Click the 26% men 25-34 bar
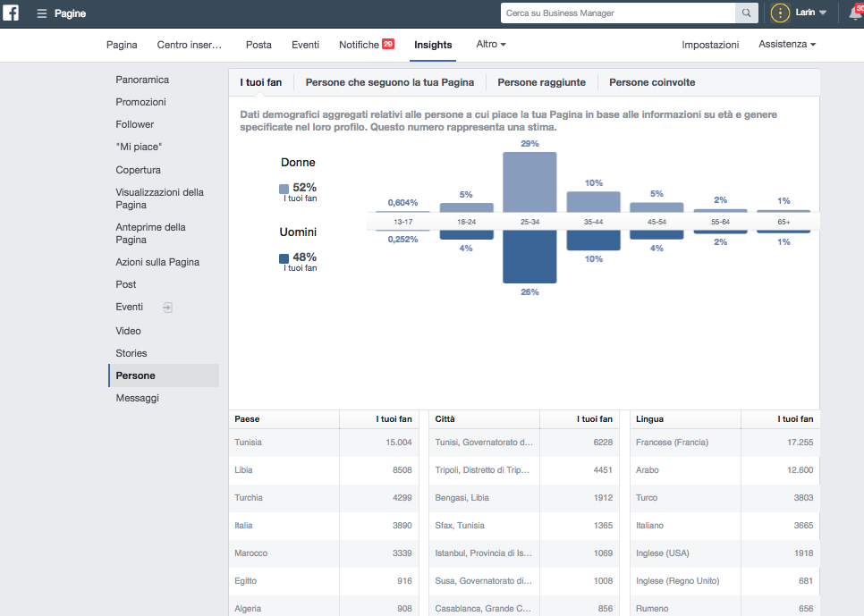Screen dimensions: 864x616 pos(529,257)
